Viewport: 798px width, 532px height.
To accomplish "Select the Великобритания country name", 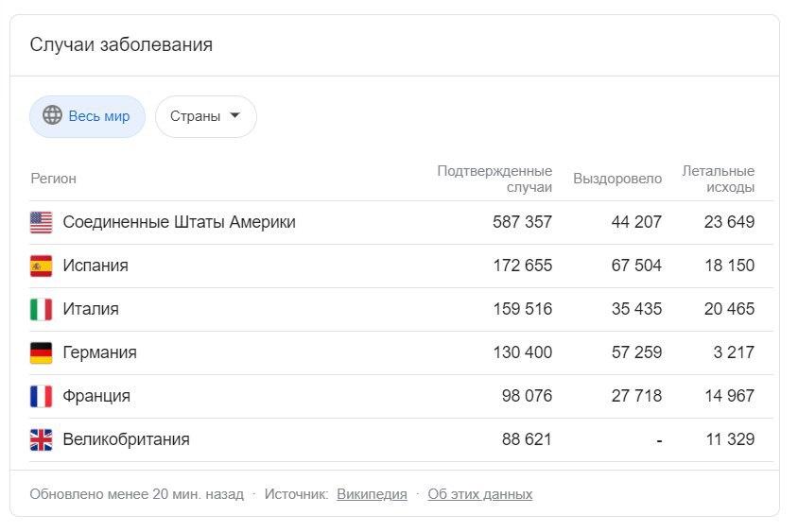I will pos(126,439).
